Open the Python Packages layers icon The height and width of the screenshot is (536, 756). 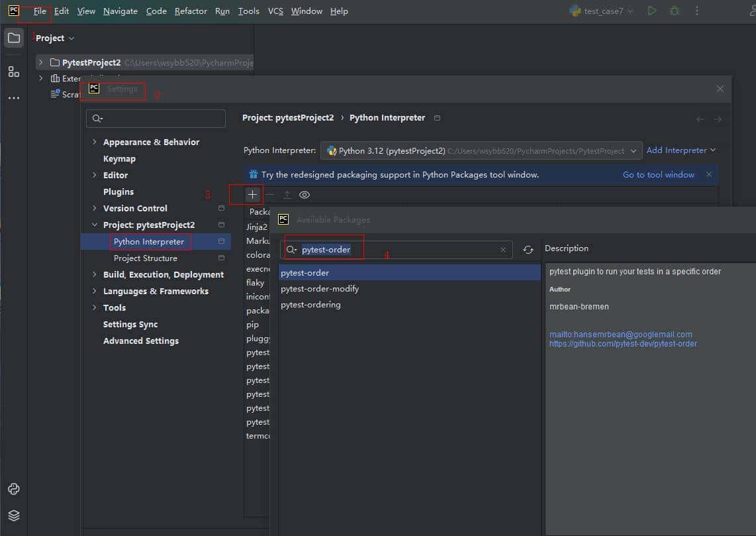[13, 515]
